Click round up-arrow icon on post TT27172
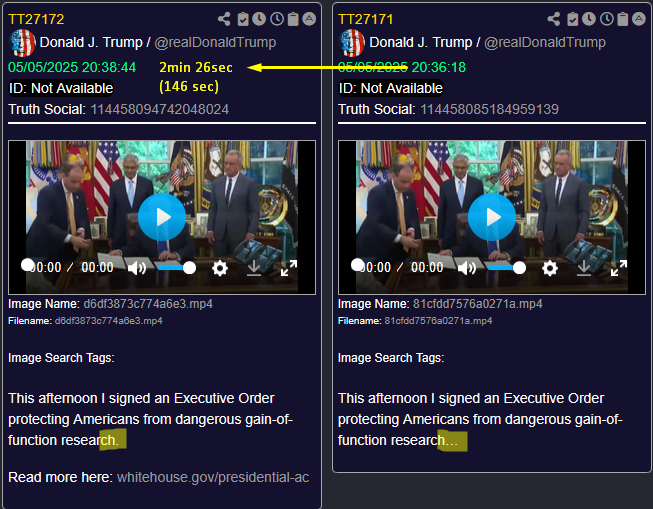The image size is (653, 509). coord(309,19)
